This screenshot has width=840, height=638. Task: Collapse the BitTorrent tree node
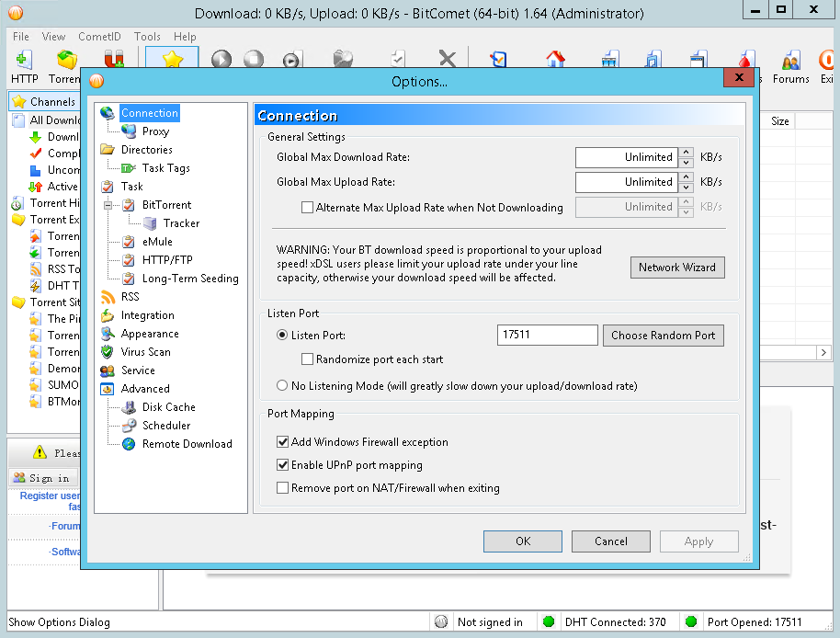click(x=108, y=205)
